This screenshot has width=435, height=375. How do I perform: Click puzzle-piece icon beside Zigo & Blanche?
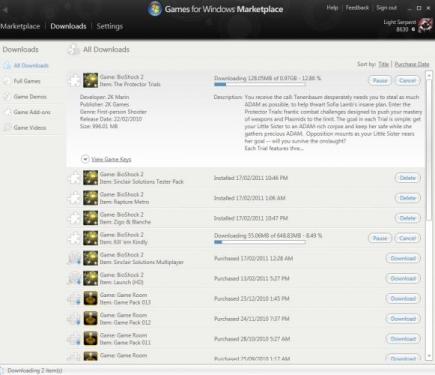click(x=75, y=218)
